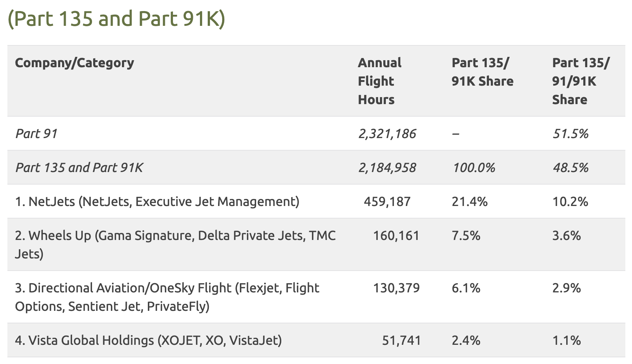Viewport: 632px width, 364px height.
Task: Click NetJets' 459,187 flight hours value
Action: (x=387, y=202)
